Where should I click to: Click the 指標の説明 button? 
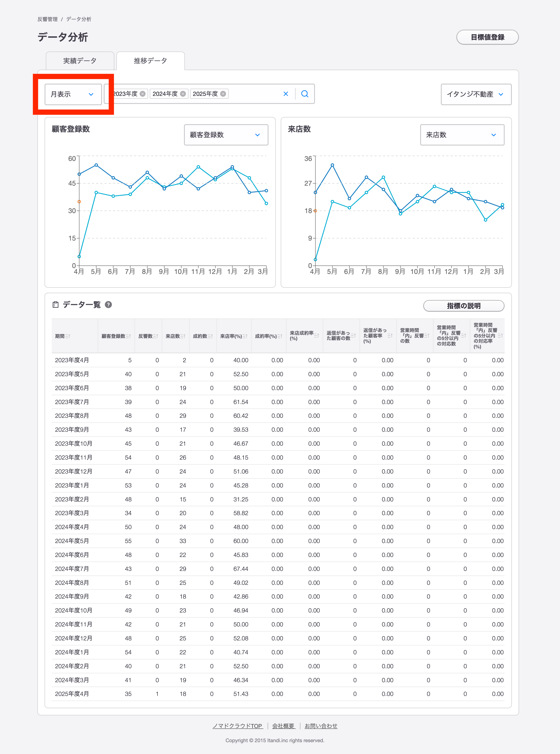click(464, 306)
